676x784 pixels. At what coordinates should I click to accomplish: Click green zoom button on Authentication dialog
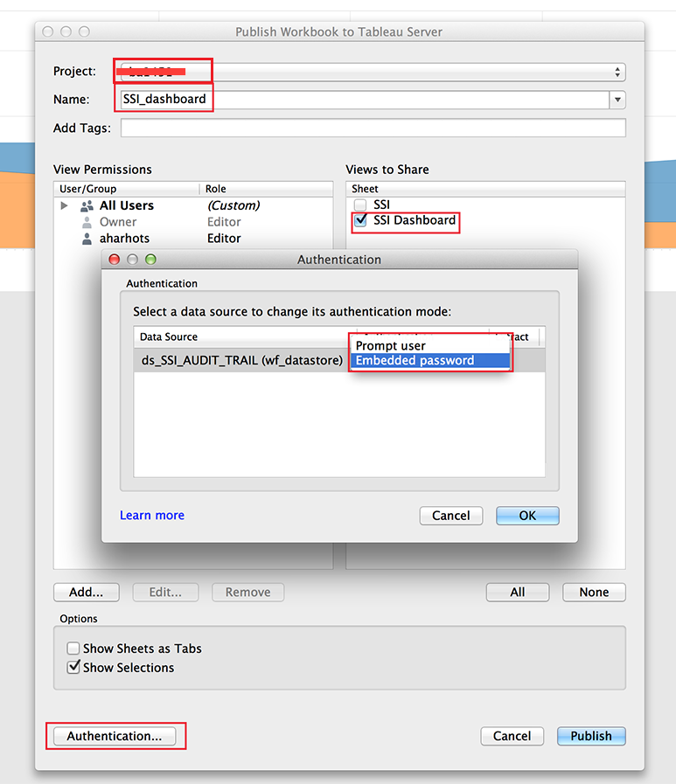[x=150, y=260]
